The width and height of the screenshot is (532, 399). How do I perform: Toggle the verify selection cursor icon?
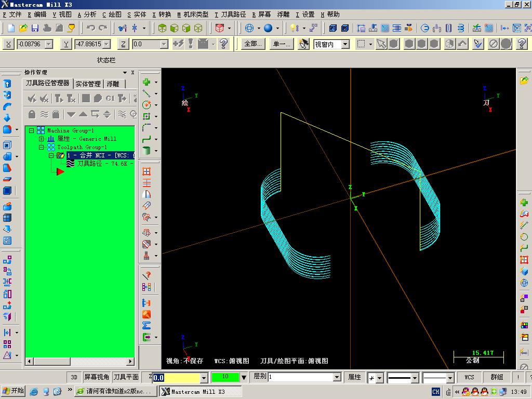(x=478, y=44)
